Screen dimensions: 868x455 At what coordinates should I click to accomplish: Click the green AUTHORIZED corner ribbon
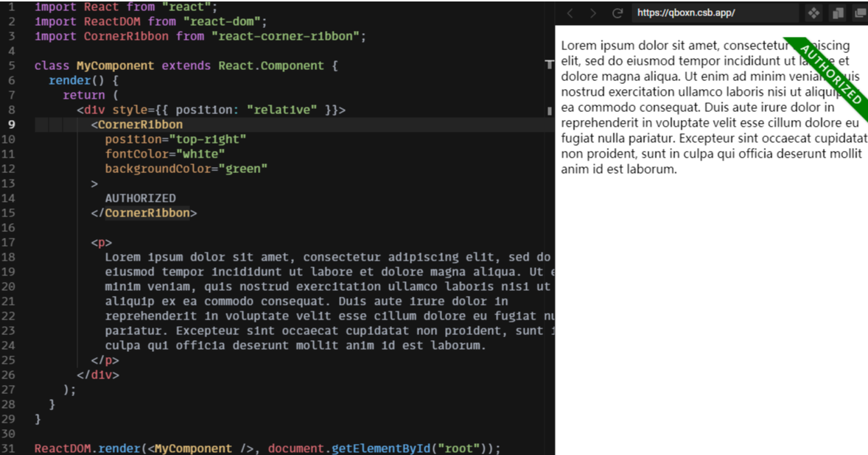pyautogui.click(x=830, y=74)
